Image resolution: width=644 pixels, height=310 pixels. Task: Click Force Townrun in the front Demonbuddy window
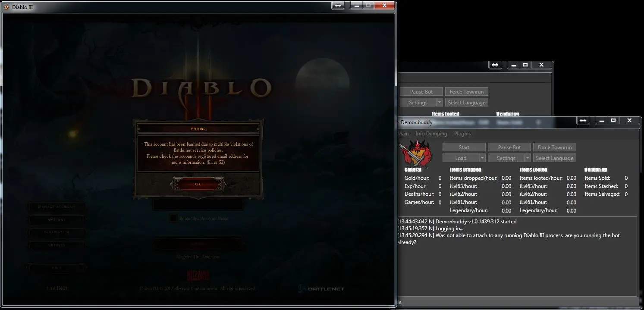(555, 147)
